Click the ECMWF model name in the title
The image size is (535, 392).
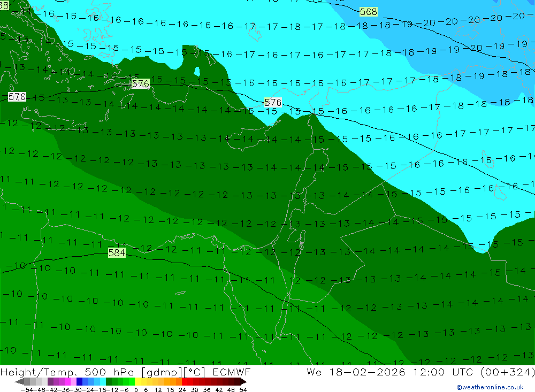click(x=232, y=372)
